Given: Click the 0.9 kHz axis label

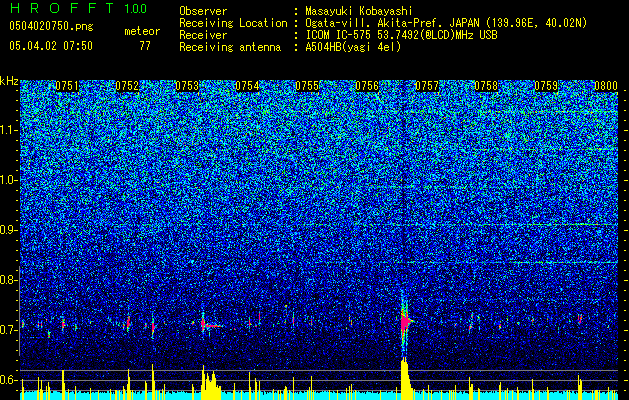Looking at the screenshot, I should pos(8,230).
